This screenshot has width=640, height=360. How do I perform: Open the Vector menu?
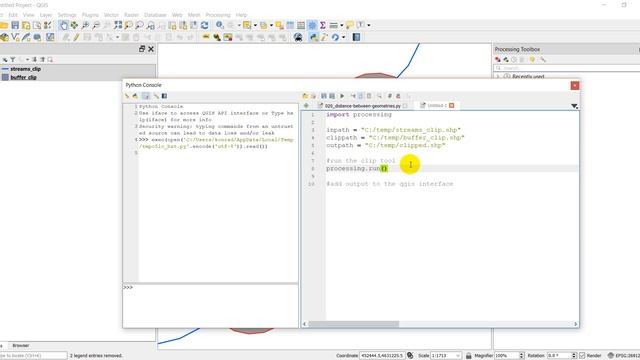pos(111,15)
